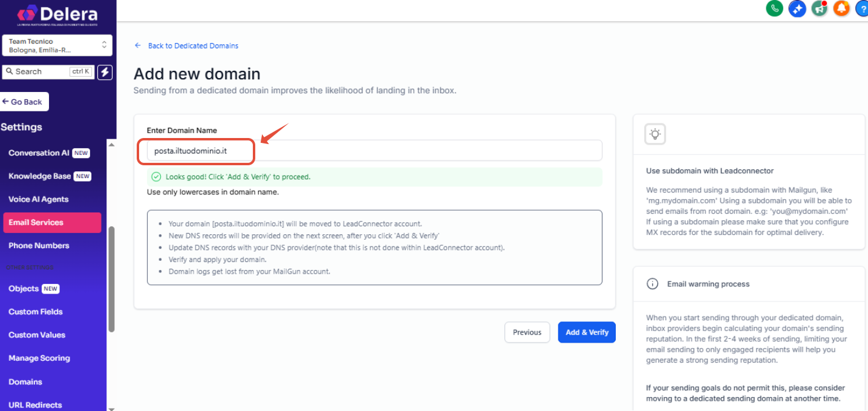Click the Enter Domain Name field
Screen dimensions: 868x411
(374, 150)
